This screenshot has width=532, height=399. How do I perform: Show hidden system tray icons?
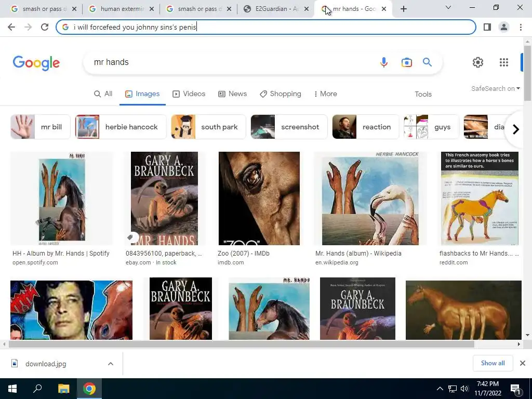pos(440,389)
